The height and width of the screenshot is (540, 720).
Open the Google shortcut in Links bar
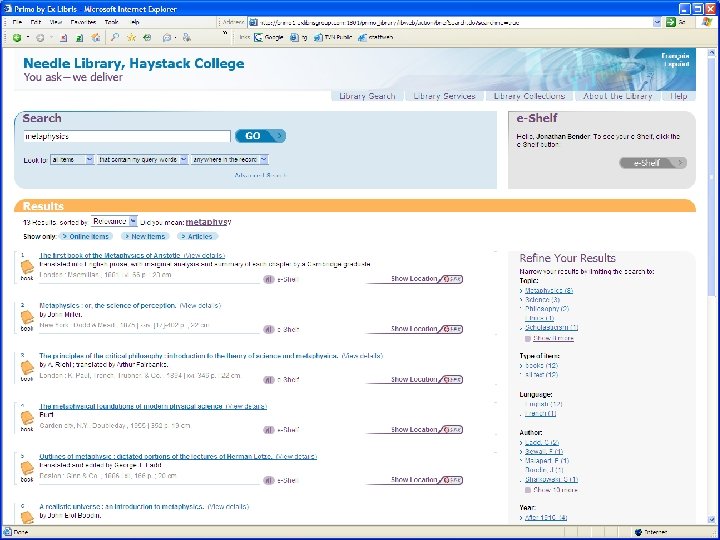pos(269,38)
